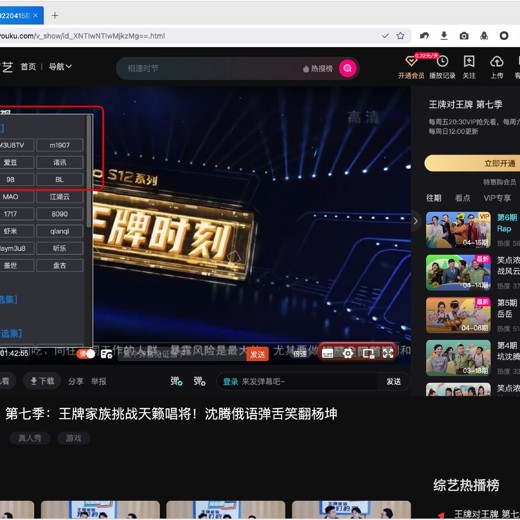Click the rocket extension icon
The width and height of the screenshot is (520, 520).
click(x=484, y=36)
